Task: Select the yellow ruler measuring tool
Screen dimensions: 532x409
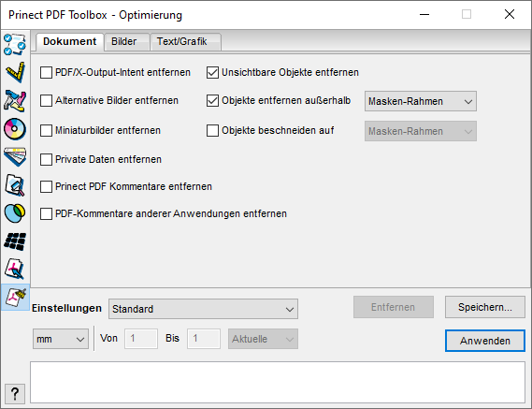Action: (15, 72)
